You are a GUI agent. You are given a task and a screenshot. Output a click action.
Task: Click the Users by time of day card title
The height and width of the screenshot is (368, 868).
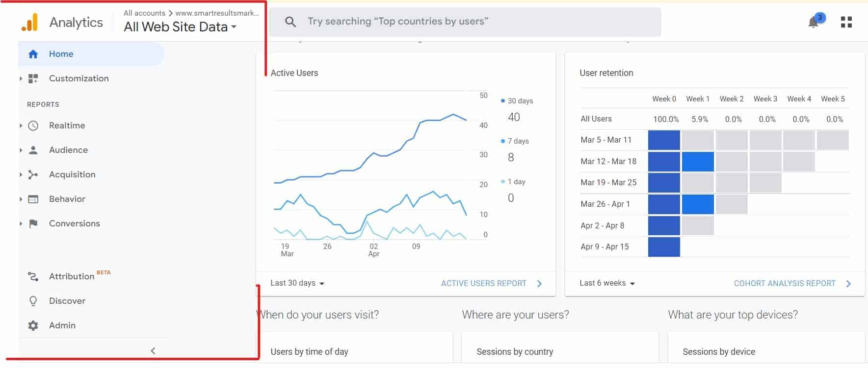(309, 352)
